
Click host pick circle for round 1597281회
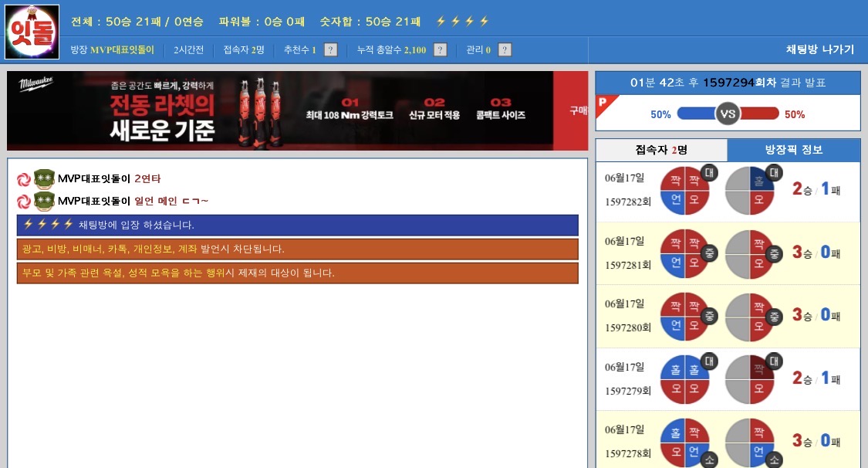749,253
